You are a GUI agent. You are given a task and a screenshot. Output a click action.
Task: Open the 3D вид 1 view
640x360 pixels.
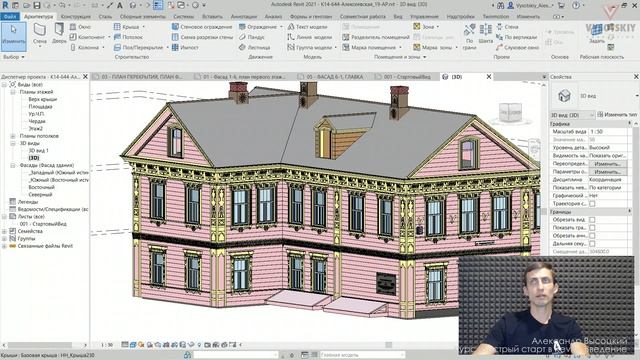pyautogui.click(x=38, y=151)
